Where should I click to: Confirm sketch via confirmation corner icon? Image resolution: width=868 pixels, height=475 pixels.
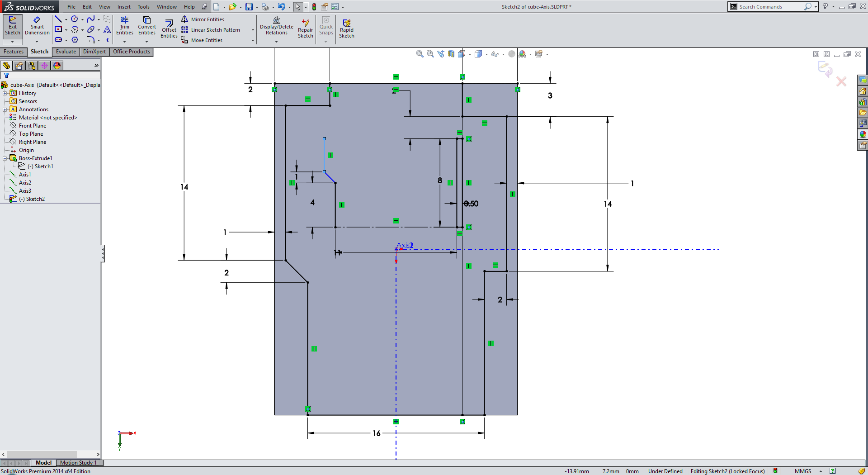[x=825, y=68]
